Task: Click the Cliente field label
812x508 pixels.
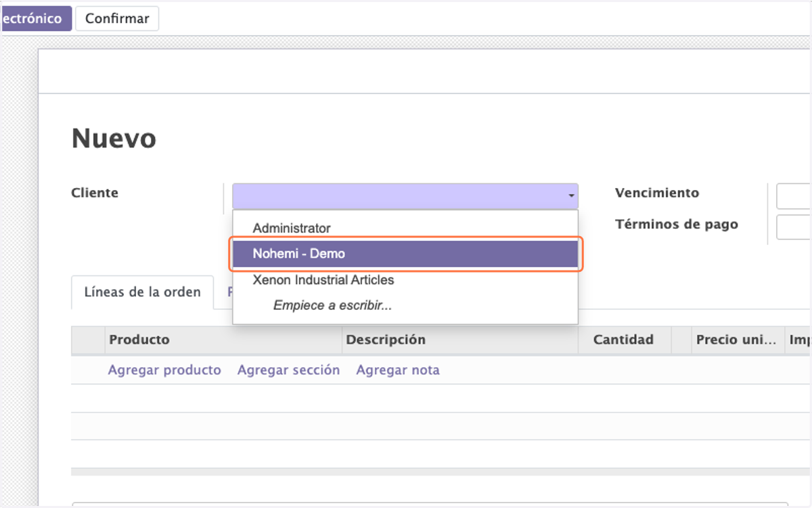Action: coord(95,193)
